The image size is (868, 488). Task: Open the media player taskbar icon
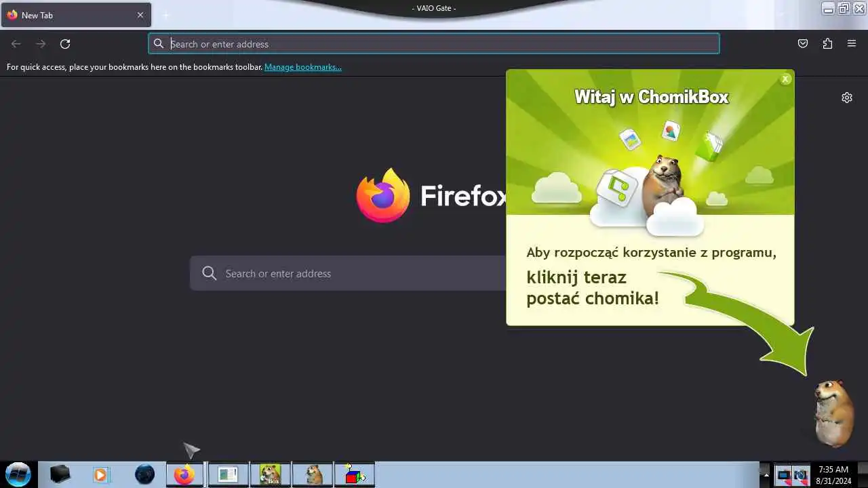pos(101,474)
